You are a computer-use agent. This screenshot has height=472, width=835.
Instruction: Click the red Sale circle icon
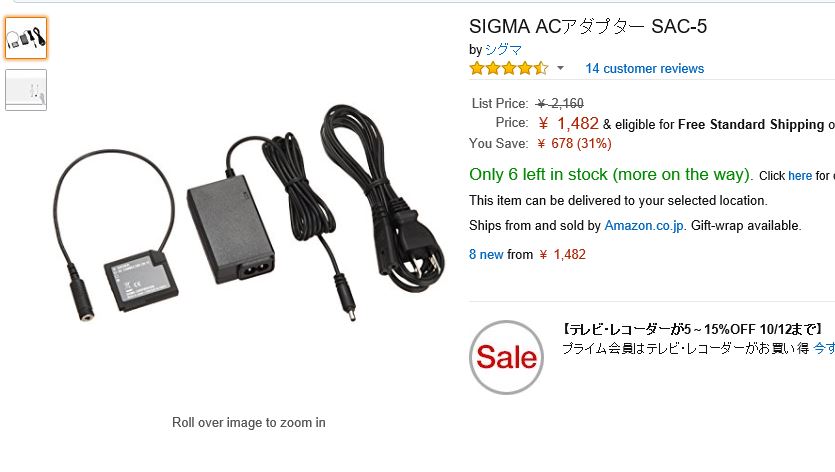click(x=506, y=357)
